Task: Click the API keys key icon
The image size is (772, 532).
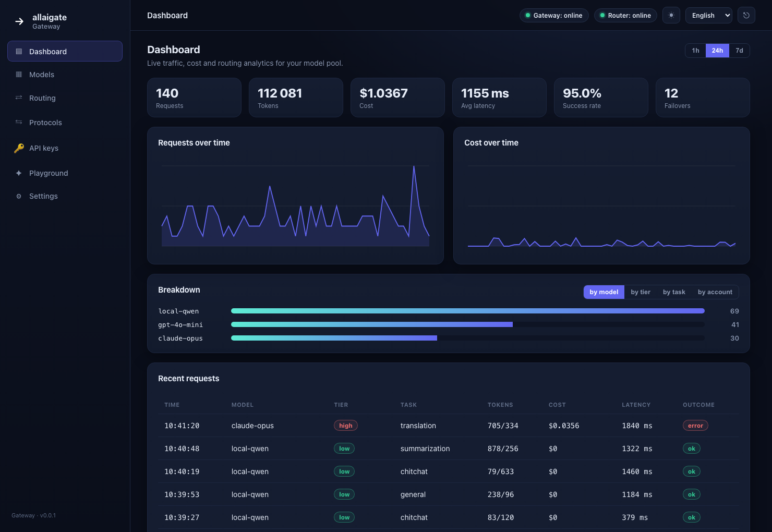Action: pos(19,148)
